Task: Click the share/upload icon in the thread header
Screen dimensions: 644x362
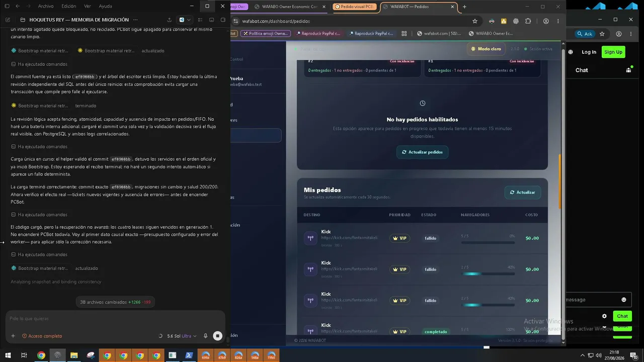Action: [169, 20]
